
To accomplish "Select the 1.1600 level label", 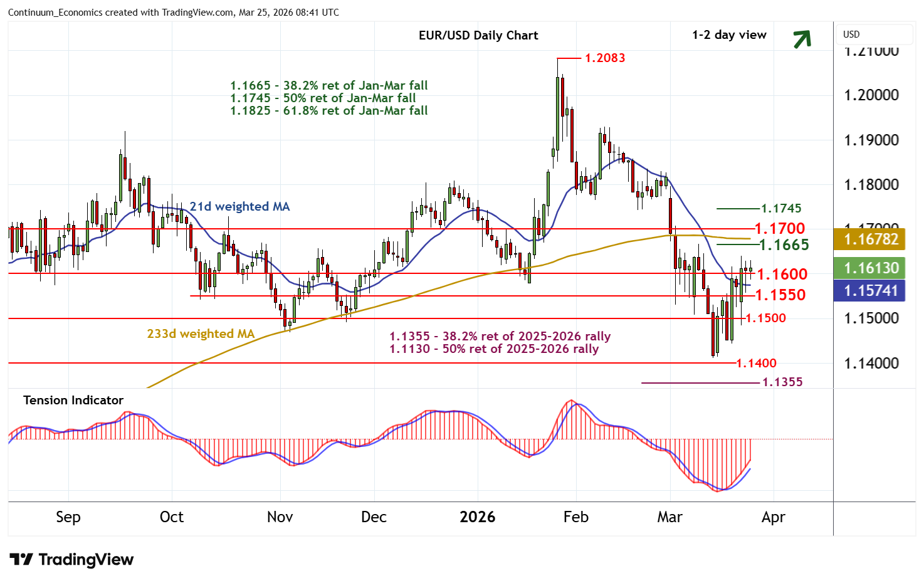I will [782, 274].
